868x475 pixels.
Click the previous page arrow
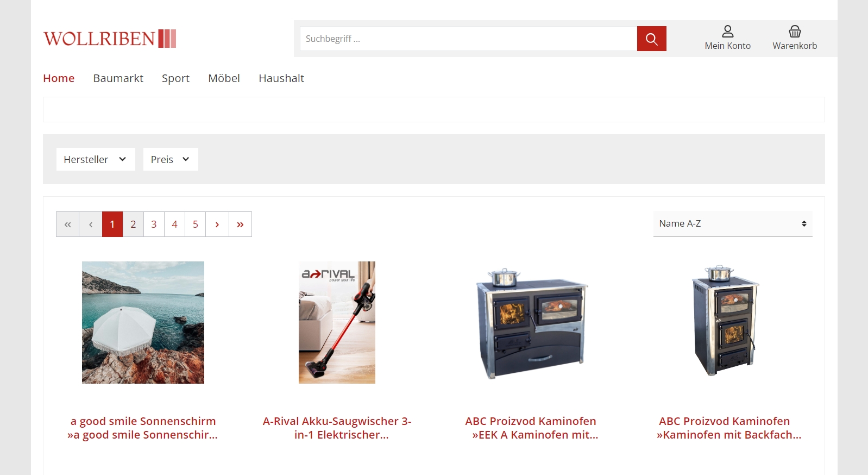[x=91, y=224]
